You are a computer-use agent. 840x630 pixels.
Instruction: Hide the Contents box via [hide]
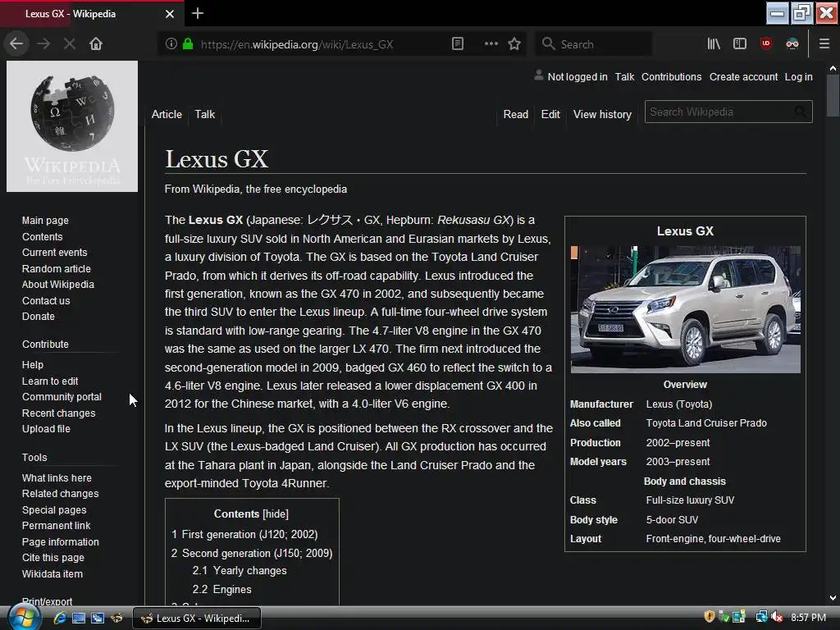click(276, 514)
